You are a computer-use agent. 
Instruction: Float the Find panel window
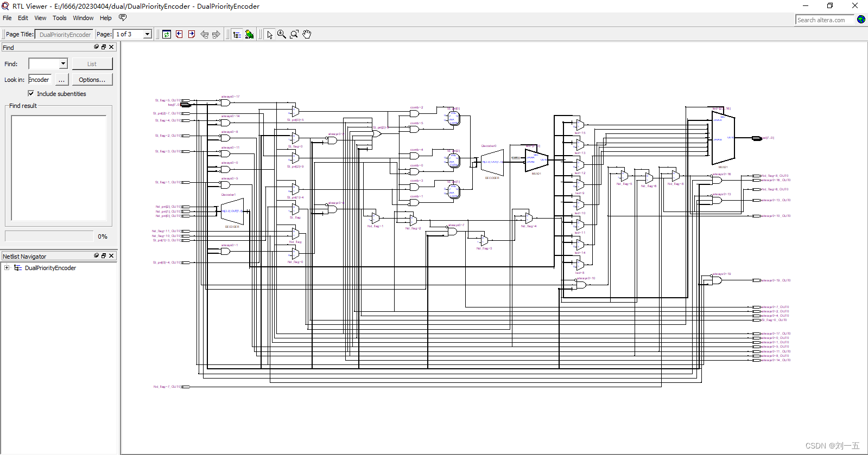click(x=104, y=47)
